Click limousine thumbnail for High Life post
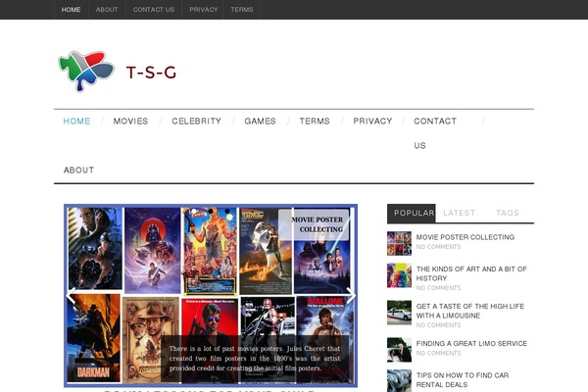This screenshot has width=588, height=392. [399, 313]
